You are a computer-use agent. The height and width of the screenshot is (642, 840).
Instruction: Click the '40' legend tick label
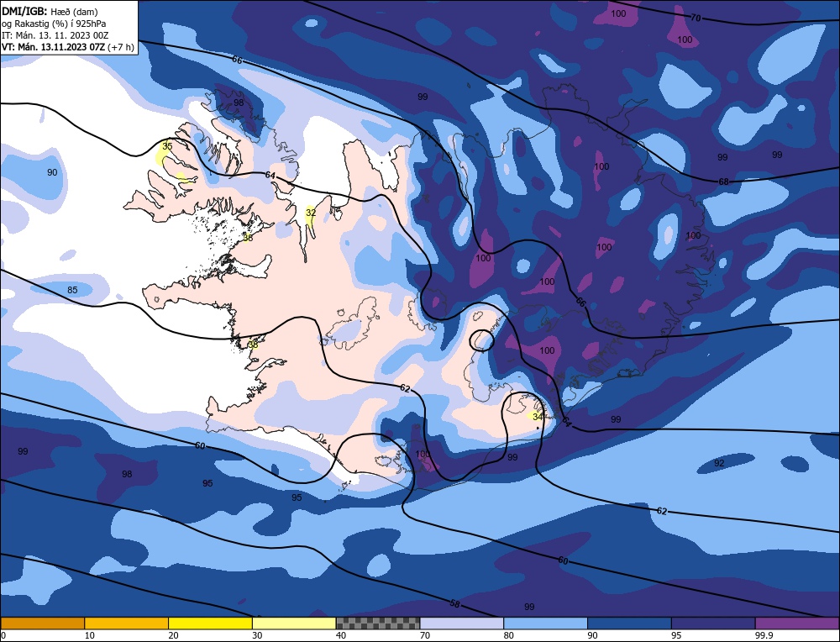[341, 635]
